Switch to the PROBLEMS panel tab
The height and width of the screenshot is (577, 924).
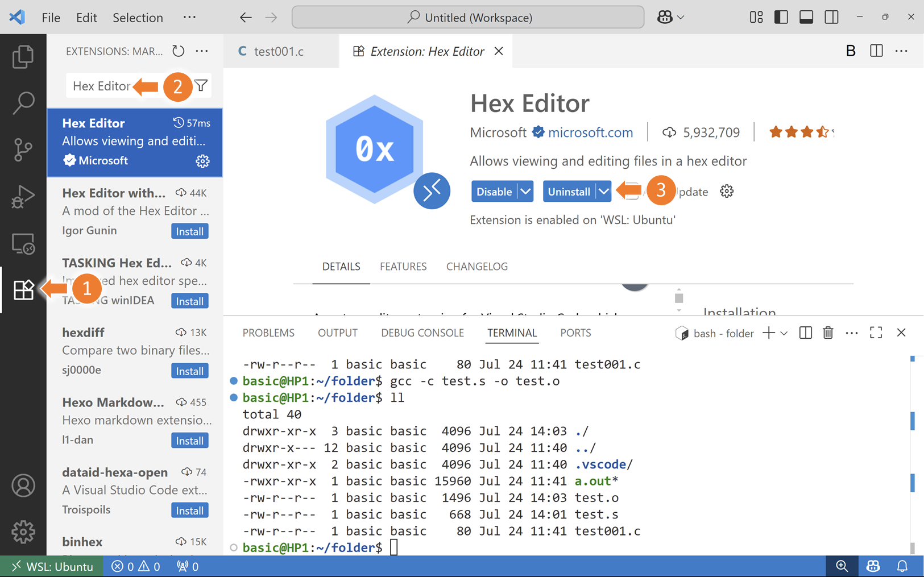click(x=268, y=333)
